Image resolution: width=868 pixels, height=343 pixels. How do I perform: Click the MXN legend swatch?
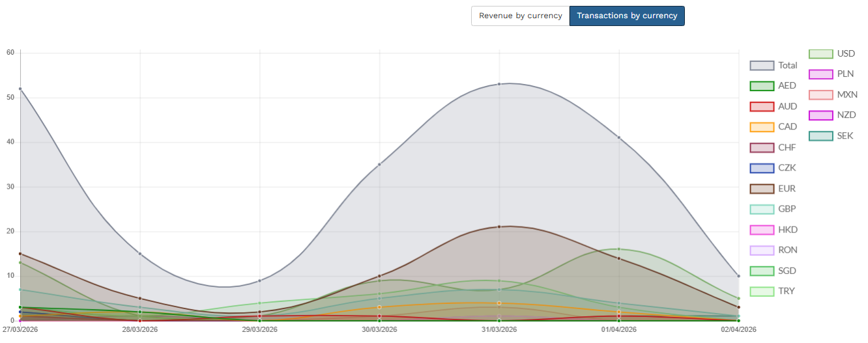click(x=820, y=95)
